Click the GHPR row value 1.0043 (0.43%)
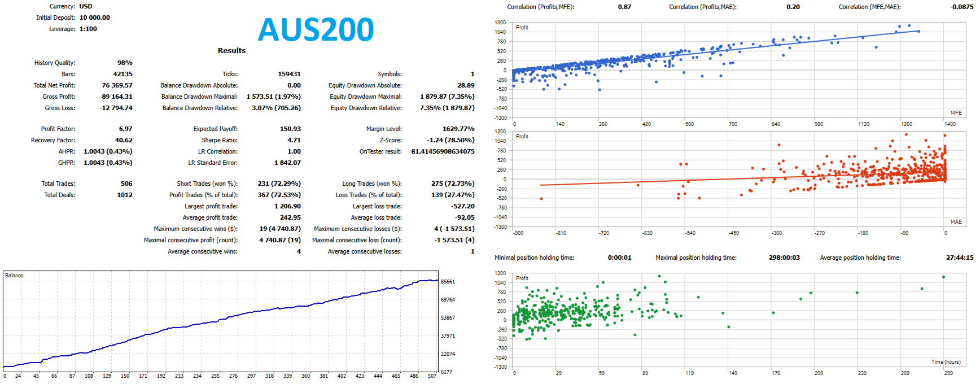This screenshot has height=388, width=980. click(108, 163)
